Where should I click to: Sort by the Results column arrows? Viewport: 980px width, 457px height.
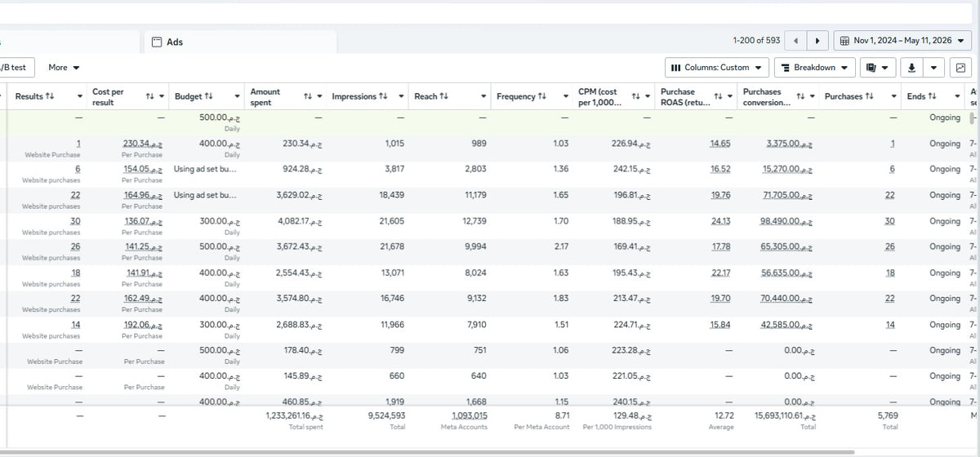50,96
